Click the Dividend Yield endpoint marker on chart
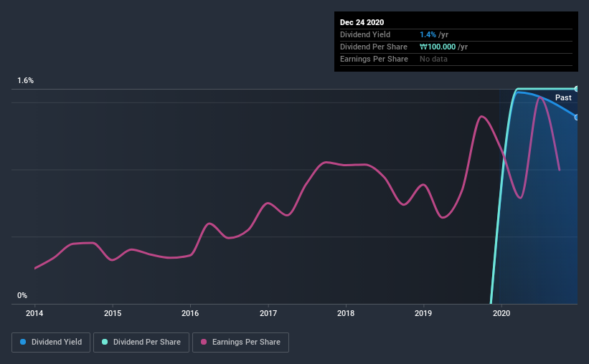 576,118
